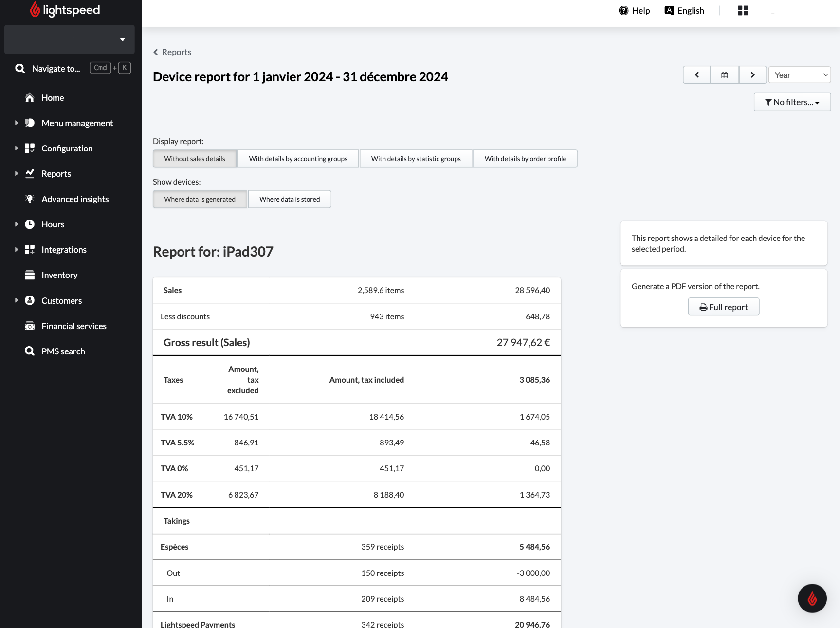Image resolution: width=840 pixels, height=628 pixels.
Task: Click the Out 150 receipts row
Action: 357,573
